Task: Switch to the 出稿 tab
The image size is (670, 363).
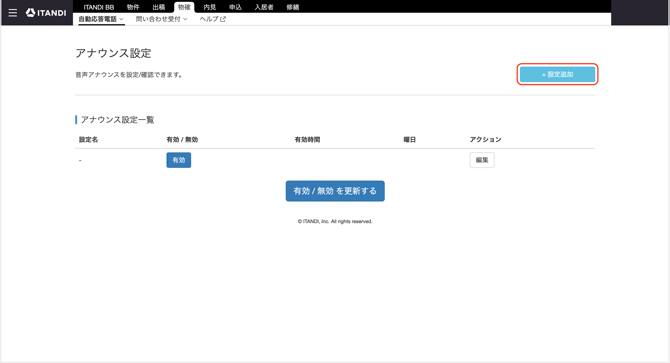Action: click(159, 7)
